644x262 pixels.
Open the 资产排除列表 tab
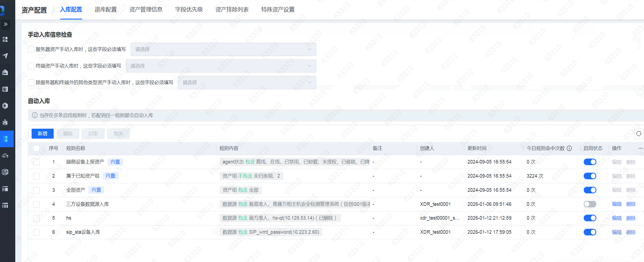[232, 10]
